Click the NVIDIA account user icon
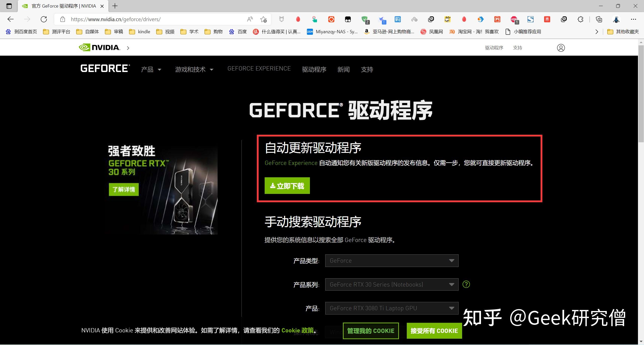 point(561,48)
